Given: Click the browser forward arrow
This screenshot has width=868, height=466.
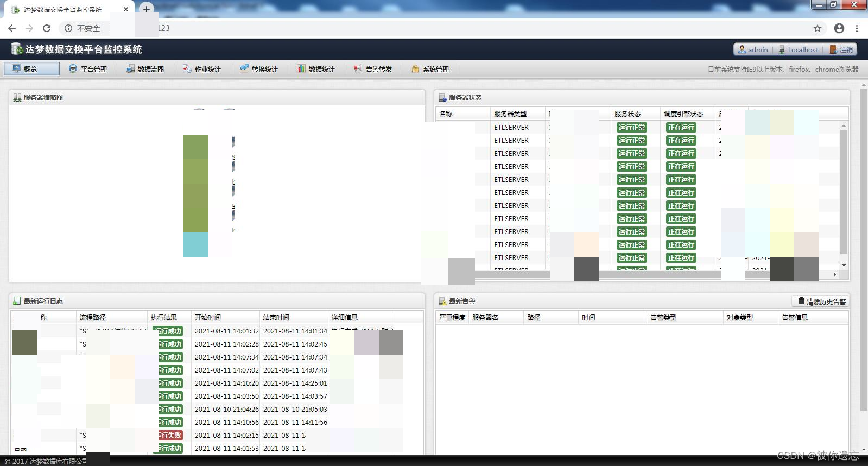Looking at the screenshot, I should [29, 28].
